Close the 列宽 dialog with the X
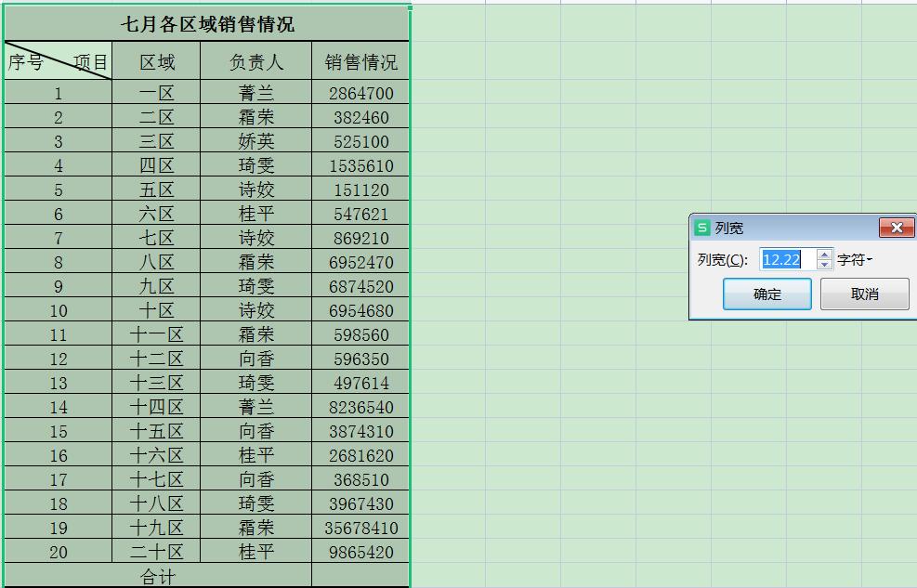Screen dimensions: 917x588 coord(896,228)
